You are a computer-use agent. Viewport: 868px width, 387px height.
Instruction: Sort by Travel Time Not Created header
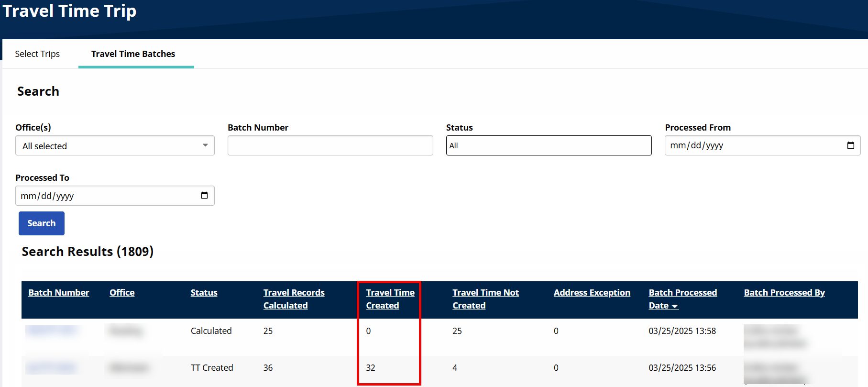point(485,299)
